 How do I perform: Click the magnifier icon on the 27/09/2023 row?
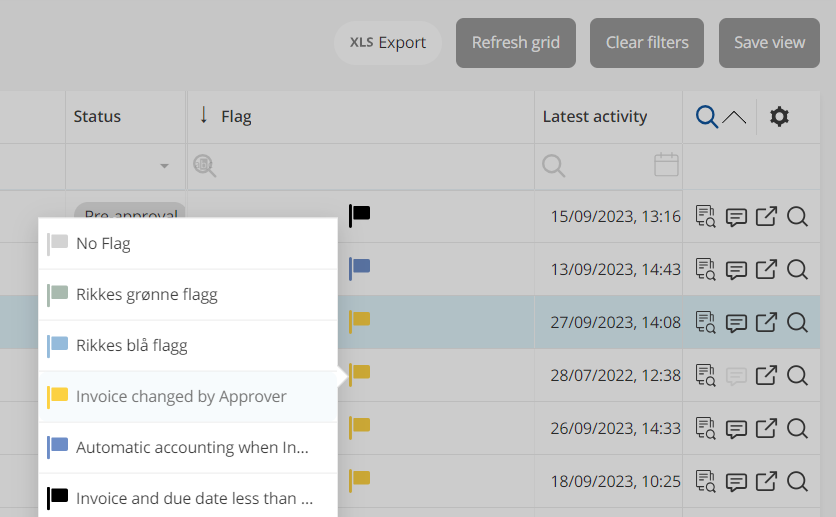(x=797, y=322)
